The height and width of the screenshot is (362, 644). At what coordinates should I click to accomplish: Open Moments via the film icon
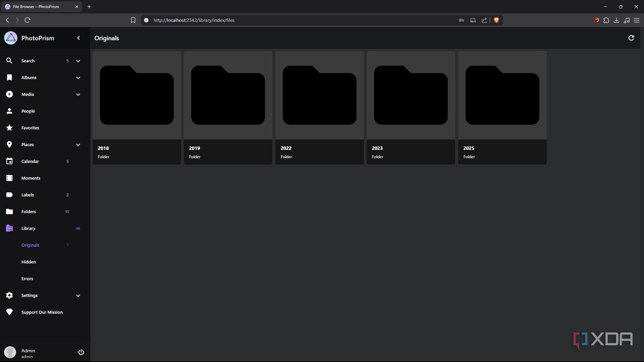coord(9,178)
